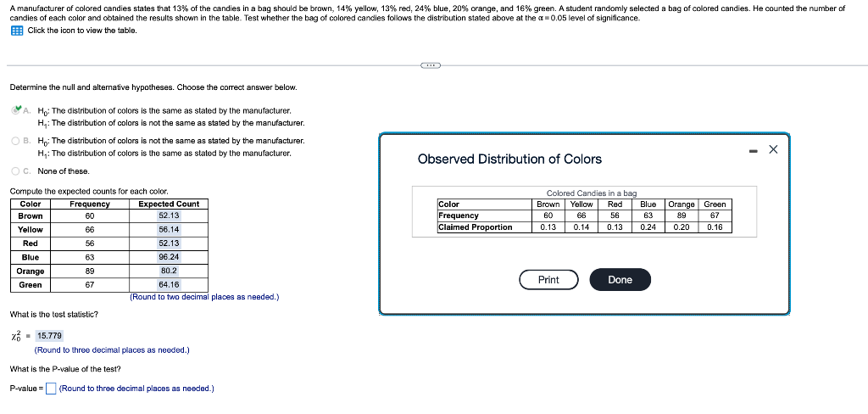Select option C None of these
Image resolution: width=868 pixels, height=414 pixels.
point(17,171)
